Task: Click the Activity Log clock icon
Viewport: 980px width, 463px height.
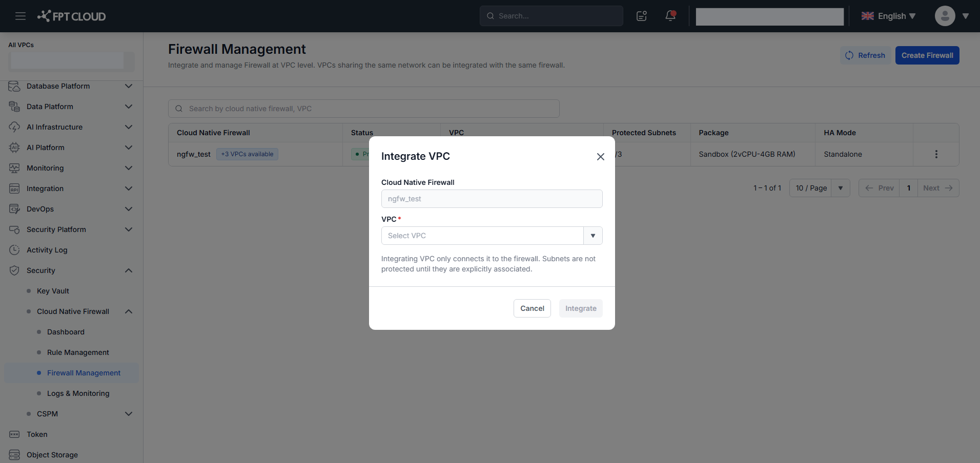Action: [x=14, y=250]
